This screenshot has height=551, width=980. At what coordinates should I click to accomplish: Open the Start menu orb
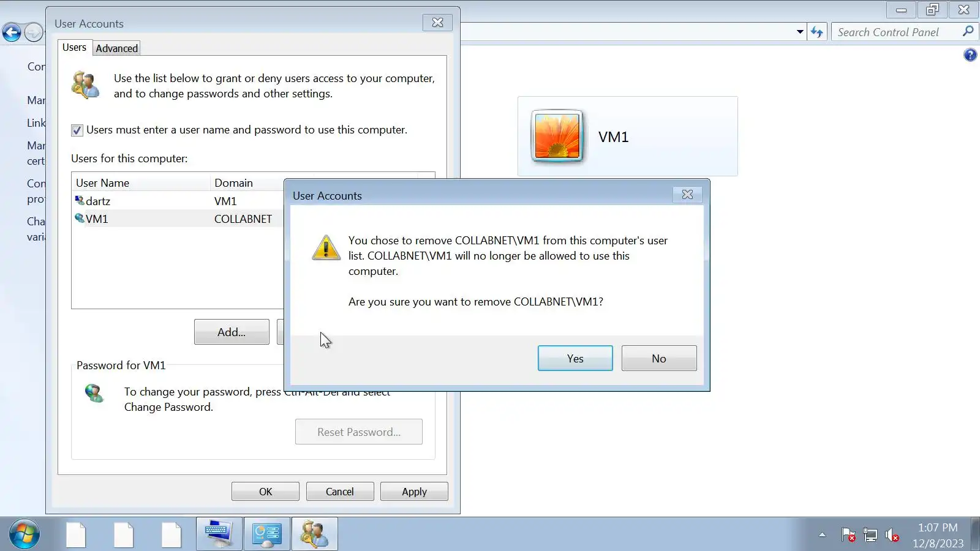[x=24, y=534]
